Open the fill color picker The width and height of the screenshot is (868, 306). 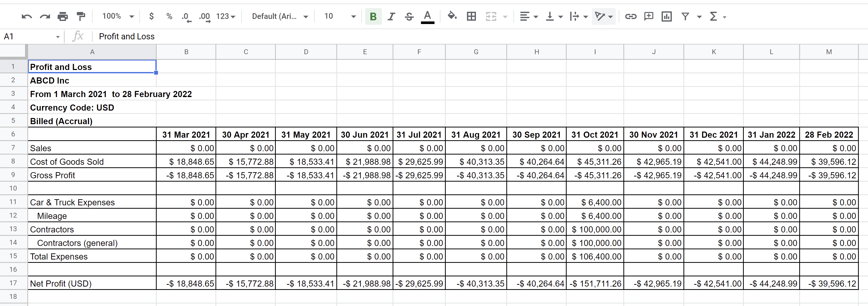click(452, 16)
